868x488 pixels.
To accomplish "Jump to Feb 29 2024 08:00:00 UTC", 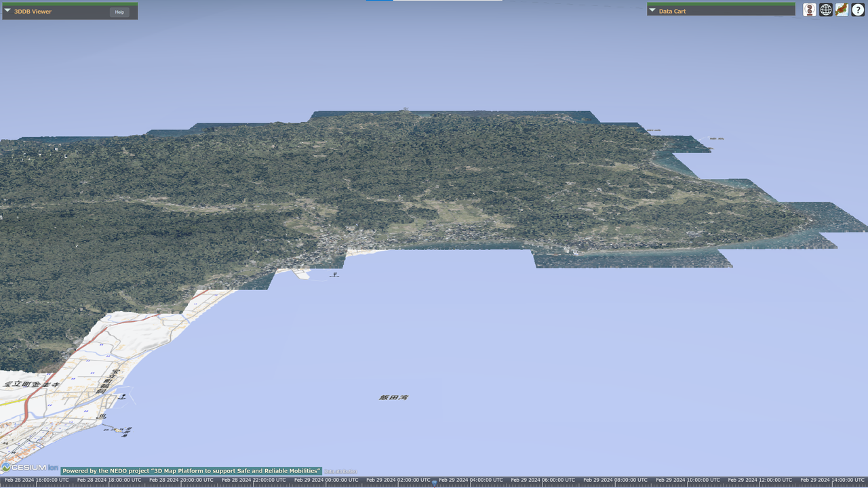I will tap(614, 480).
